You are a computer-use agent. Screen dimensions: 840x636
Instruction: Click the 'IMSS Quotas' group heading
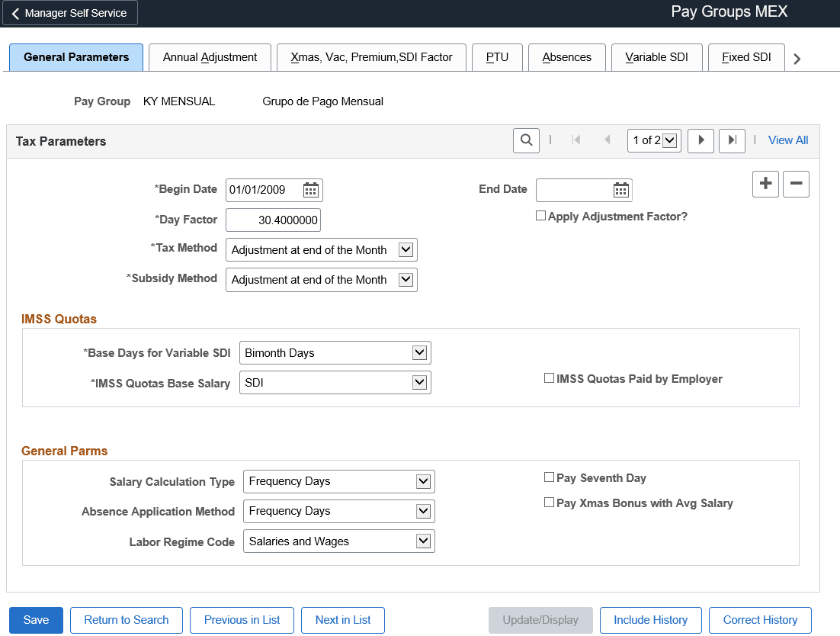coord(59,319)
